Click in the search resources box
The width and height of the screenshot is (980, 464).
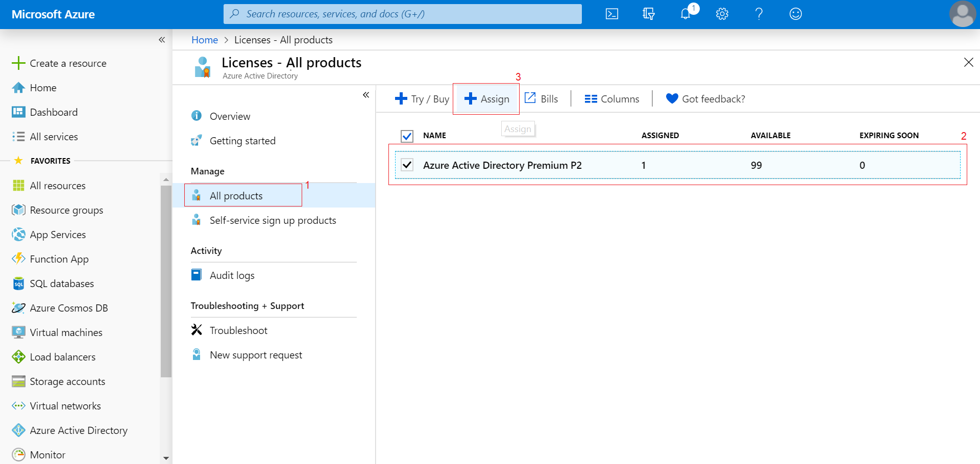coord(402,14)
